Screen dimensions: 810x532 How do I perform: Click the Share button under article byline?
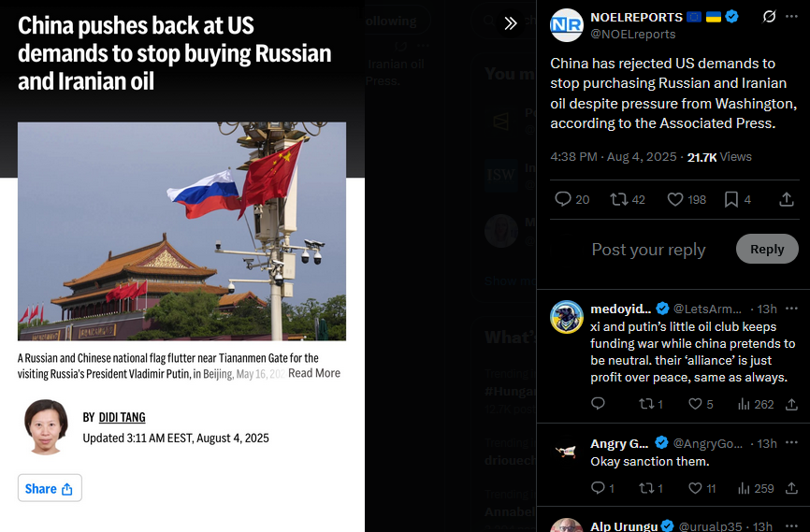(50, 488)
